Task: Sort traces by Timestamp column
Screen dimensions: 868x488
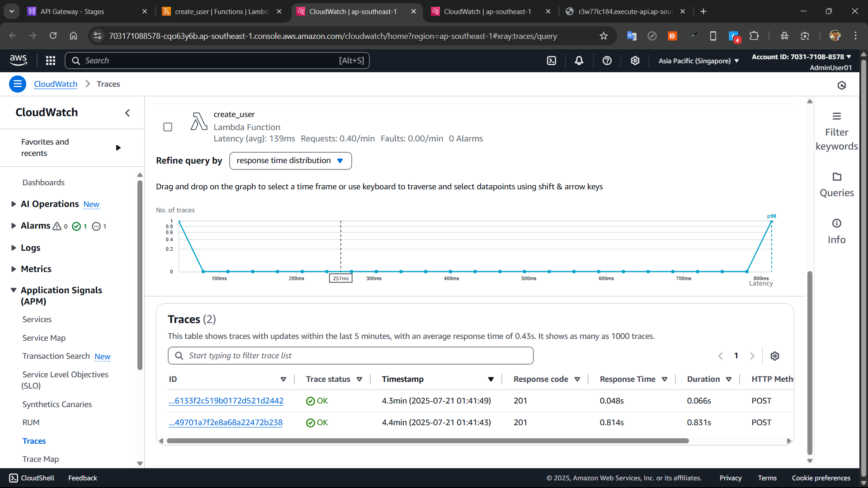Action: (491, 380)
